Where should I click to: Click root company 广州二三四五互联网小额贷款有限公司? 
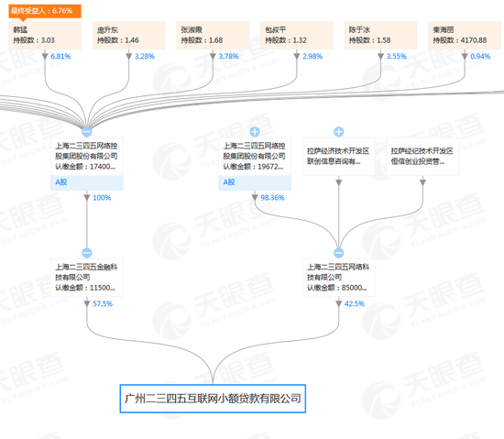point(213,399)
